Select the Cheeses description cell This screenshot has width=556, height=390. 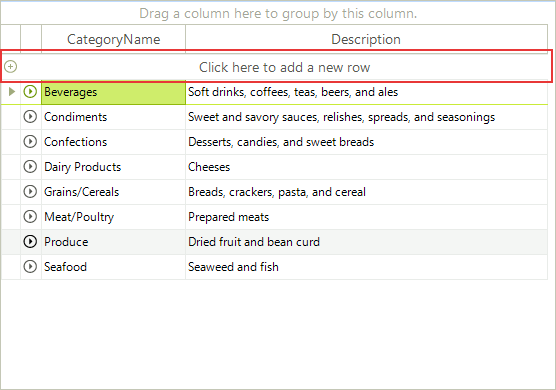coord(366,167)
